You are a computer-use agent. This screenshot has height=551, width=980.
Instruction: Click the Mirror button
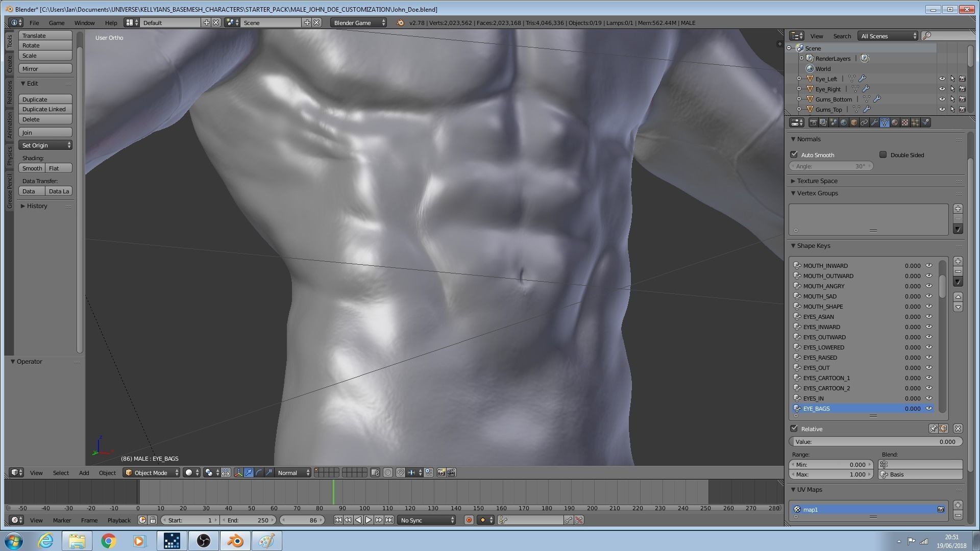pos(45,68)
